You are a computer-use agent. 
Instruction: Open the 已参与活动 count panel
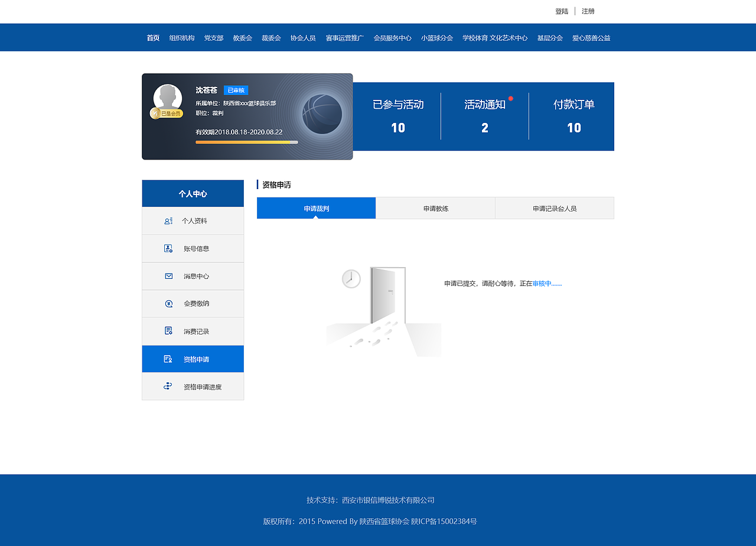point(397,116)
